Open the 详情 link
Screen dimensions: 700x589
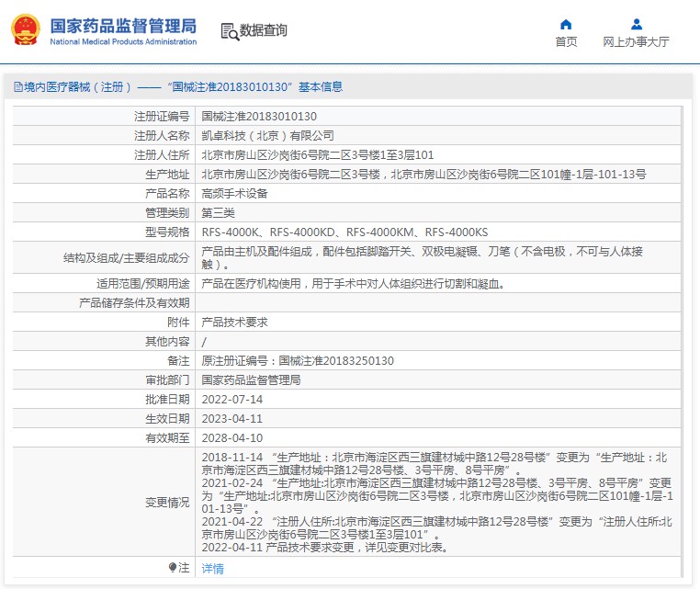tap(212, 569)
